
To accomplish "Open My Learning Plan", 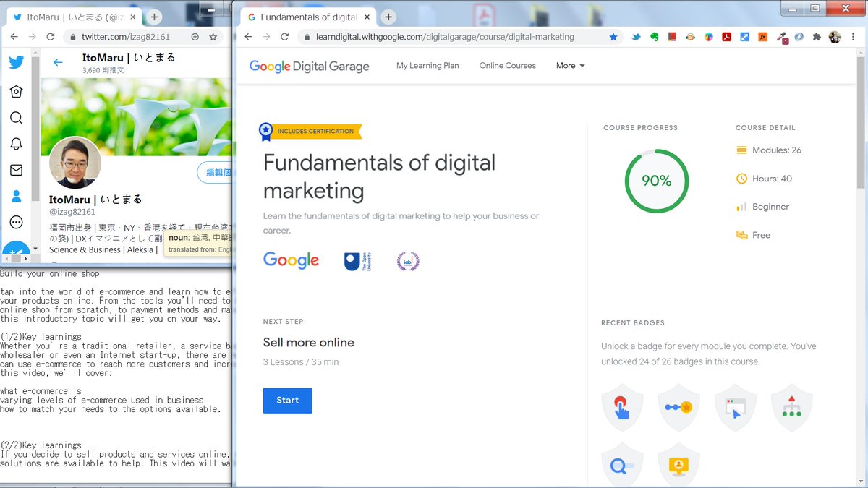I will (x=427, y=66).
